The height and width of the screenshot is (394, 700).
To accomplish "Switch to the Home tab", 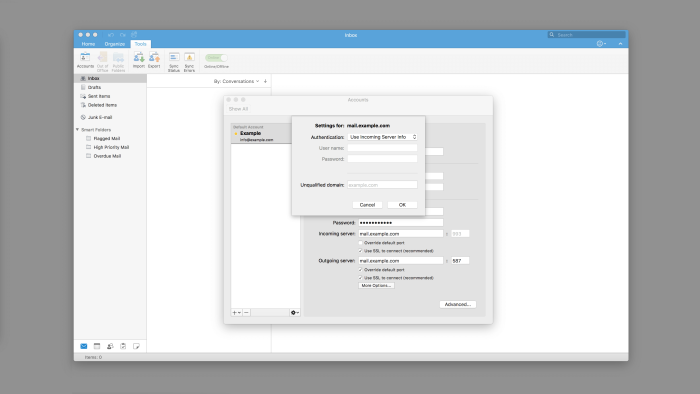I will (88, 44).
